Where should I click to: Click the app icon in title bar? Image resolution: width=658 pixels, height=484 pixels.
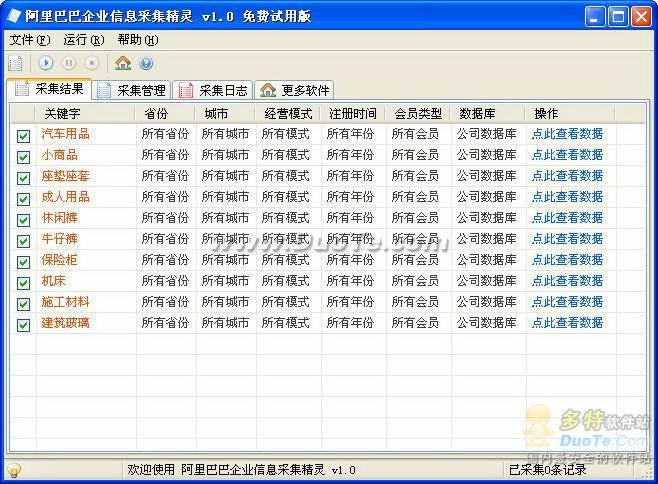[x=13, y=16]
